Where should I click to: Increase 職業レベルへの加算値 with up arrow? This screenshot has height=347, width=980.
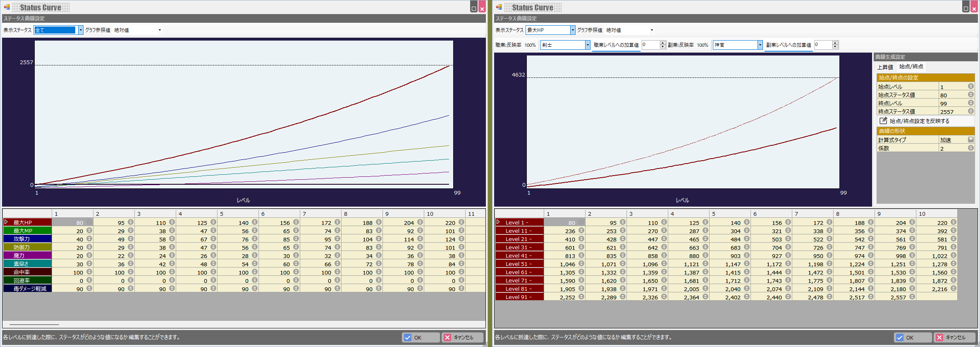663,43
